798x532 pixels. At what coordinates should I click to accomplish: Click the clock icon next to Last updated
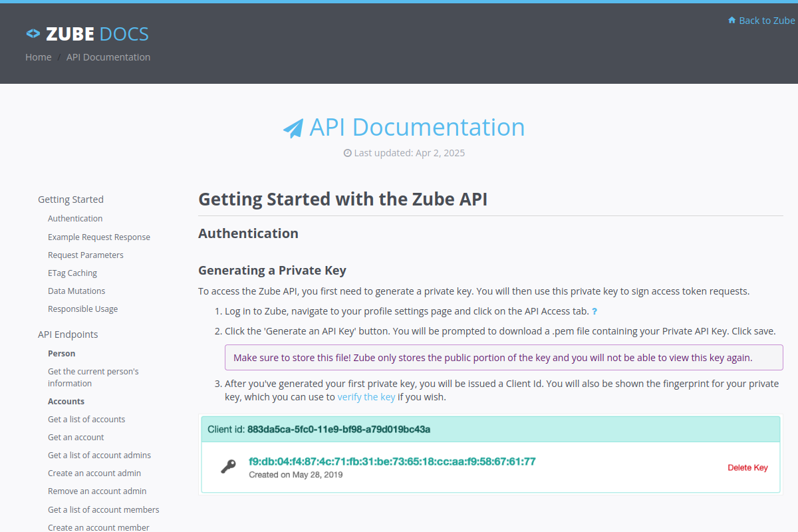(x=347, y=153)
